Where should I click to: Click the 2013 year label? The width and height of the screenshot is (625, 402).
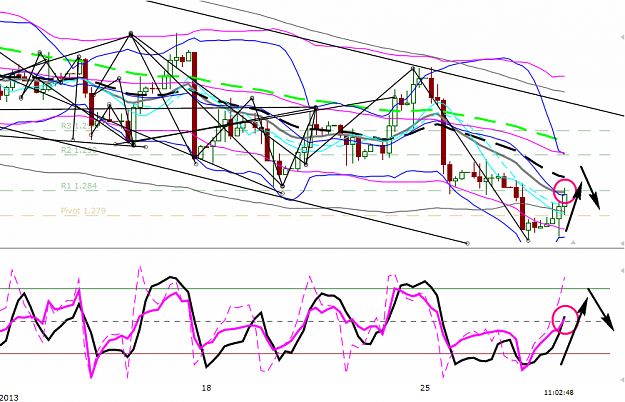(x=9, y=398)
